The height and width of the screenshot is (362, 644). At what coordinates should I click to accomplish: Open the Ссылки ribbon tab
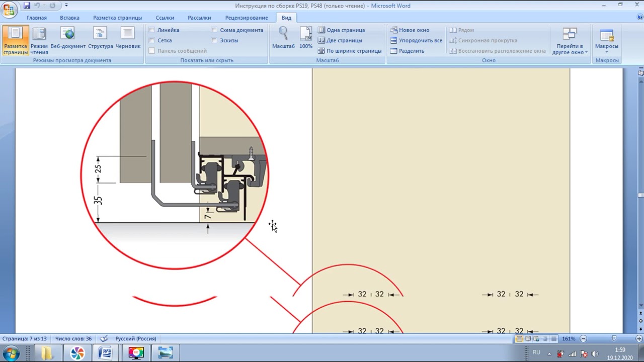165,18
